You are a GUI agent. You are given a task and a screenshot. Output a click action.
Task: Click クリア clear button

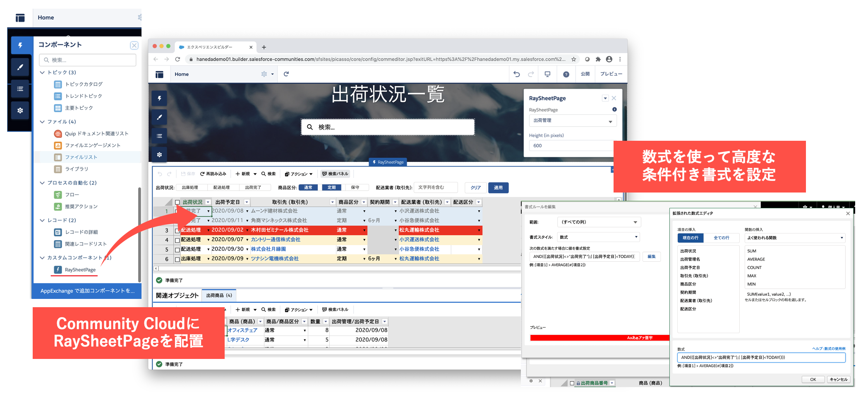pos(476,188)
